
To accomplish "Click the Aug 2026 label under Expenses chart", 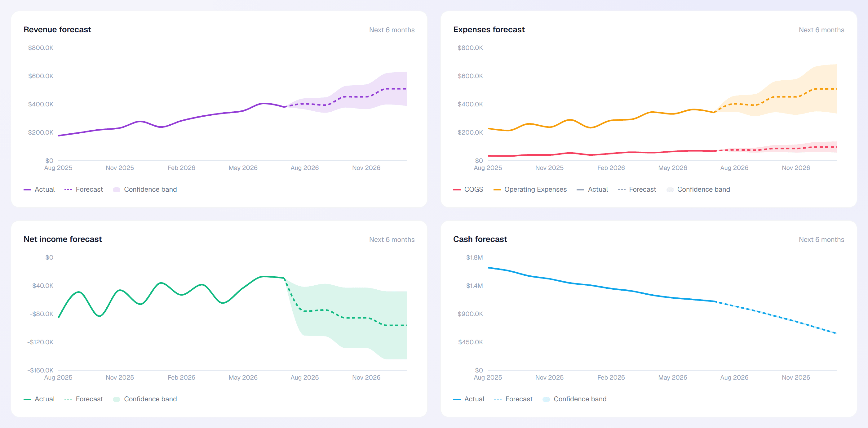I will pos(735,168).
